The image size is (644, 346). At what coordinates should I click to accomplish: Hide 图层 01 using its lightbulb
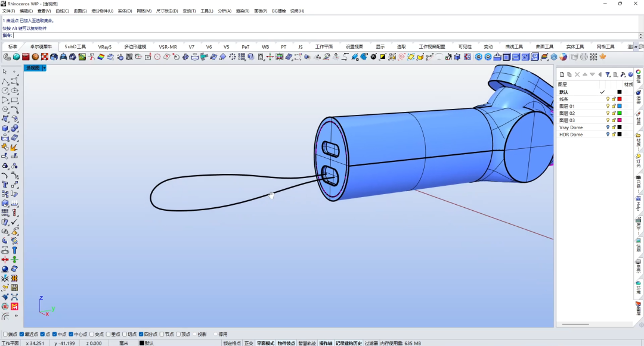pyautogui.click(x=608, y=106)
